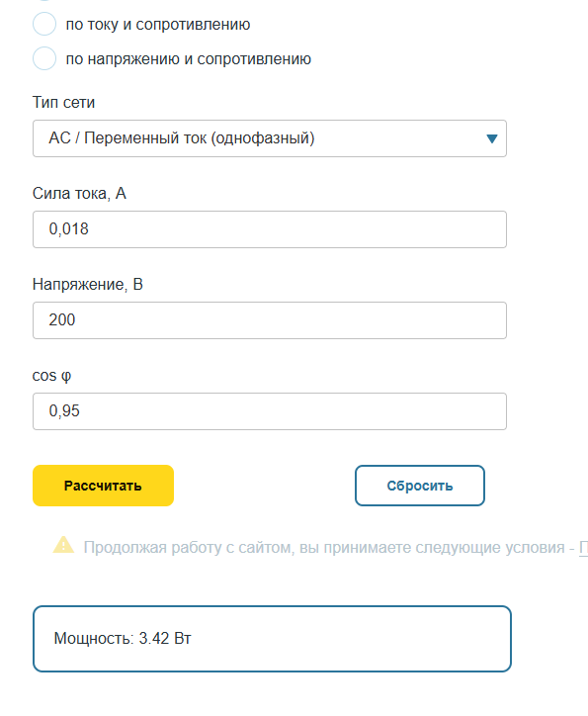Open the truncated link after 'следующие условия'
Screen dimensions: 588x716
pyautogui.click(x=583, y=547)
